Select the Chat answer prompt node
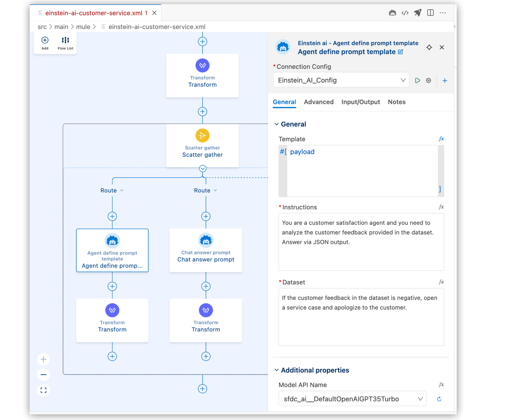This screenshot has width=517, height=420. pos(206,250)
